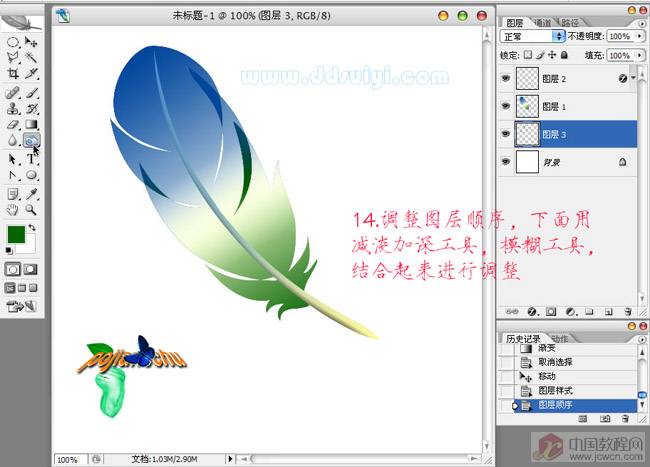650x467 pixels.
Task: Hide layer 图层 2 via eye icon
Action: coord(505,78)
